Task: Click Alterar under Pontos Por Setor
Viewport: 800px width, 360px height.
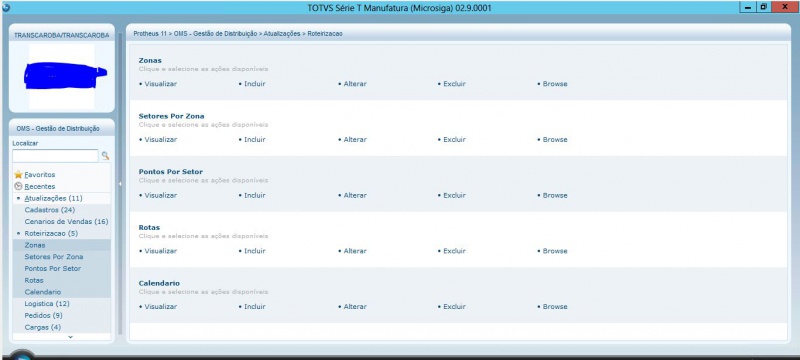Action: tap(355, 195)
